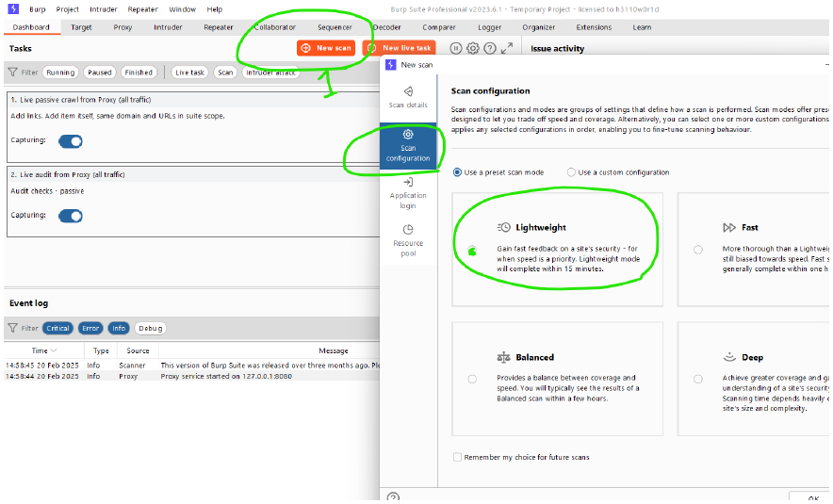
Task: Switch to the Dashboard tab
Action: pyautogui.click(x=31, y=27)
